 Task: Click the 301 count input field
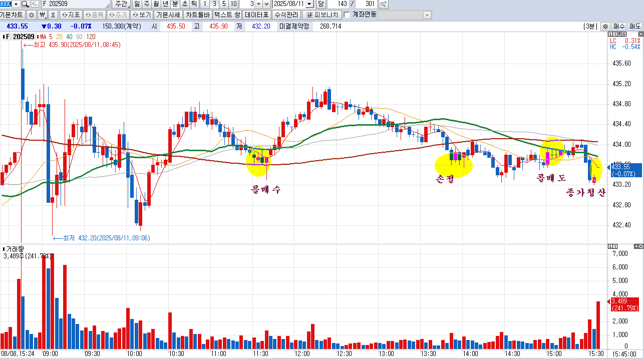366,4
